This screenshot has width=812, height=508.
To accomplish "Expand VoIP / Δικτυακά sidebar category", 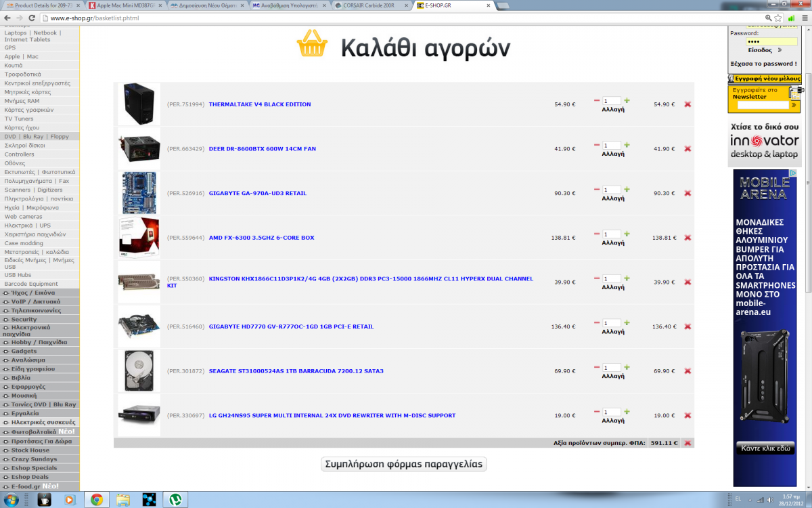I will [40, 301].
